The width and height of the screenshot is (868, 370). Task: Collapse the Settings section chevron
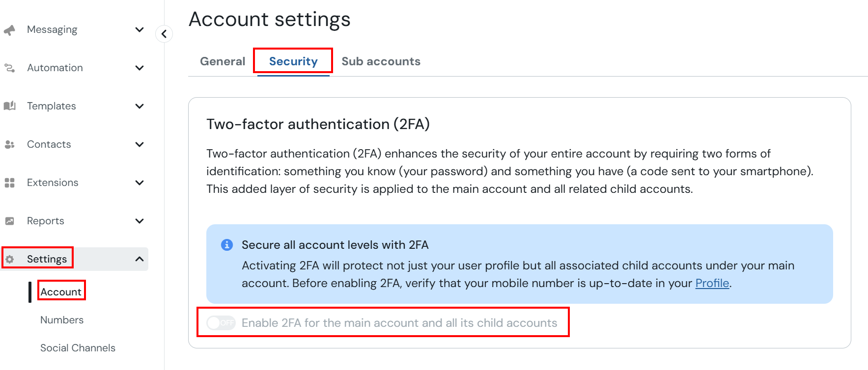(140, 259)
